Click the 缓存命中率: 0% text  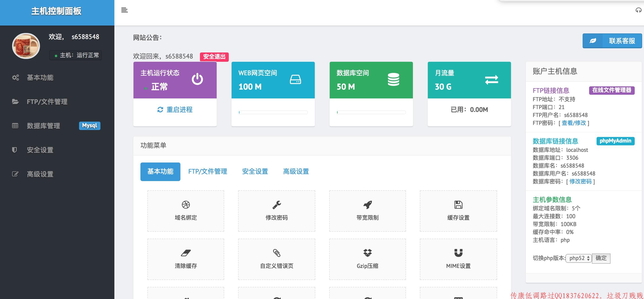click(553, 232)
